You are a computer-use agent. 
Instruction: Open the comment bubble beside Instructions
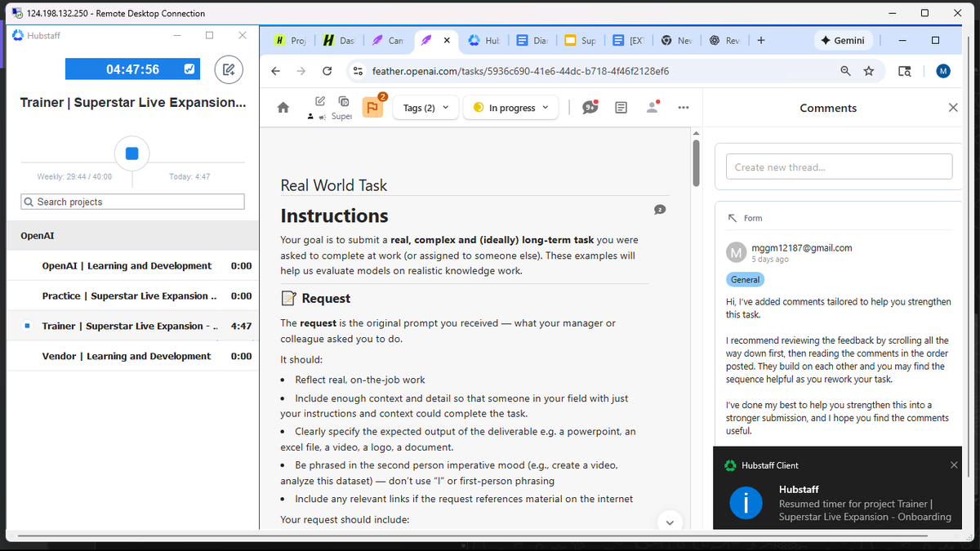click(661, 210)
